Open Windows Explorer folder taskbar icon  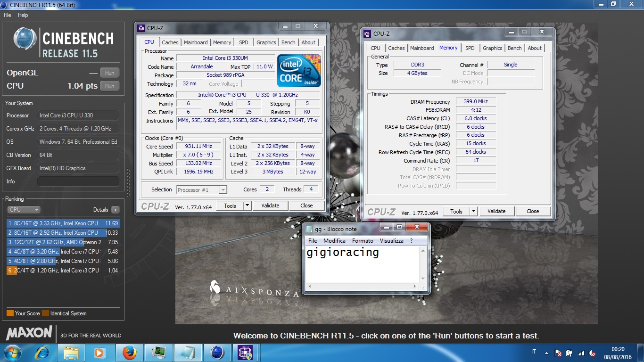[x=71, y=352]
